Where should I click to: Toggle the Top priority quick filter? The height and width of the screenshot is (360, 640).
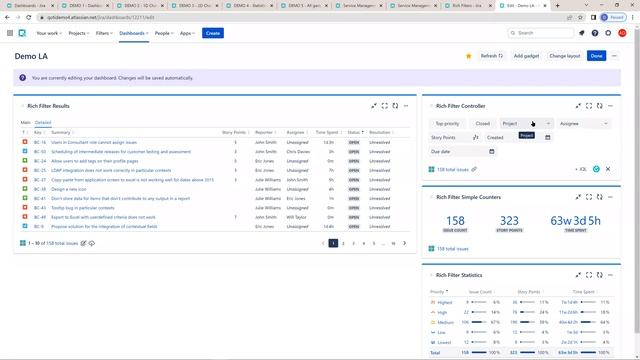447,124
